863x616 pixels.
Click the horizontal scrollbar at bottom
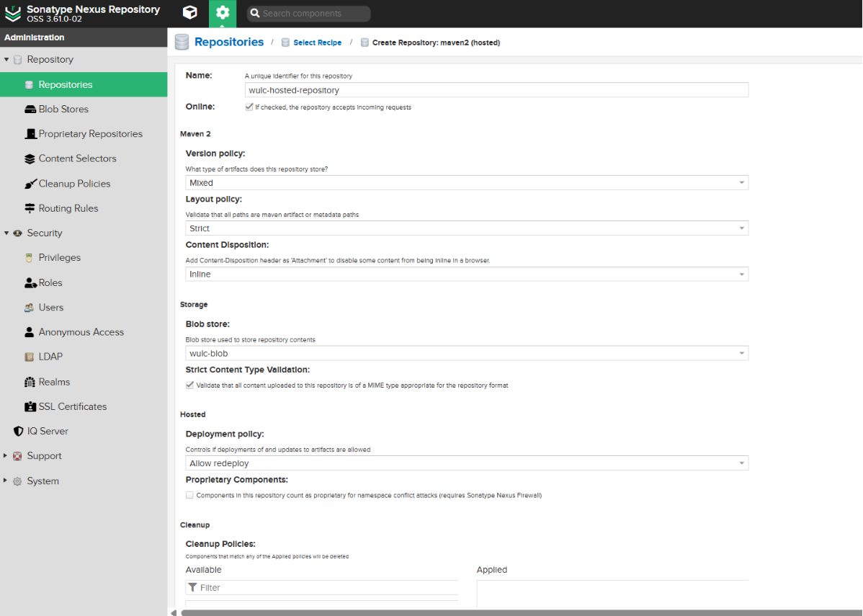coord(520,612)
